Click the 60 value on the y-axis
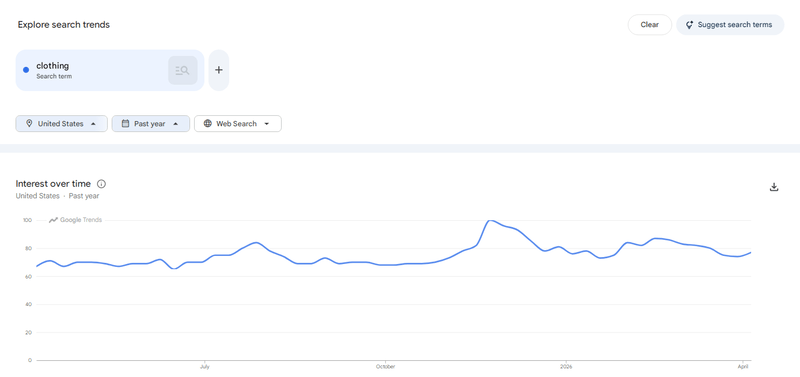The height and width of the screenshot is (377, 800). 29,277
